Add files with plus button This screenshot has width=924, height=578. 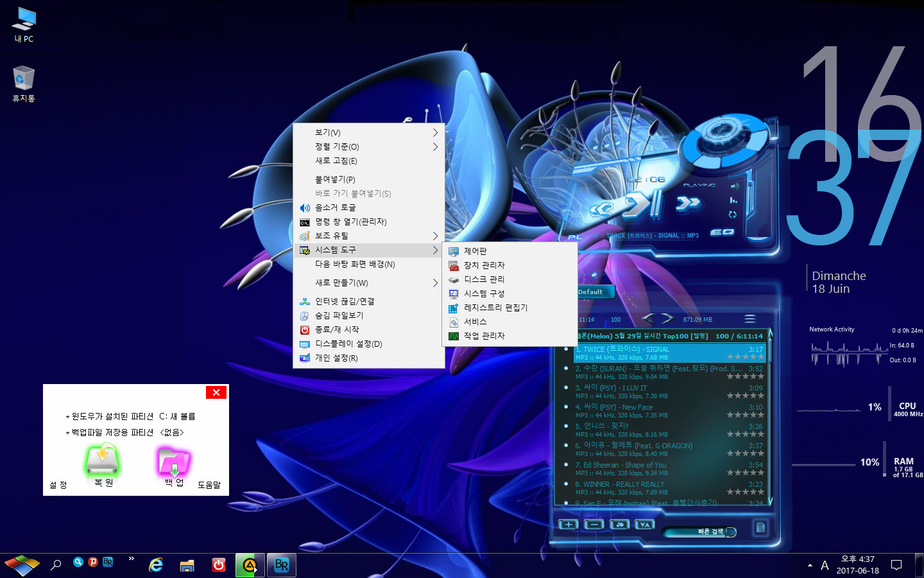coord(569,524)
